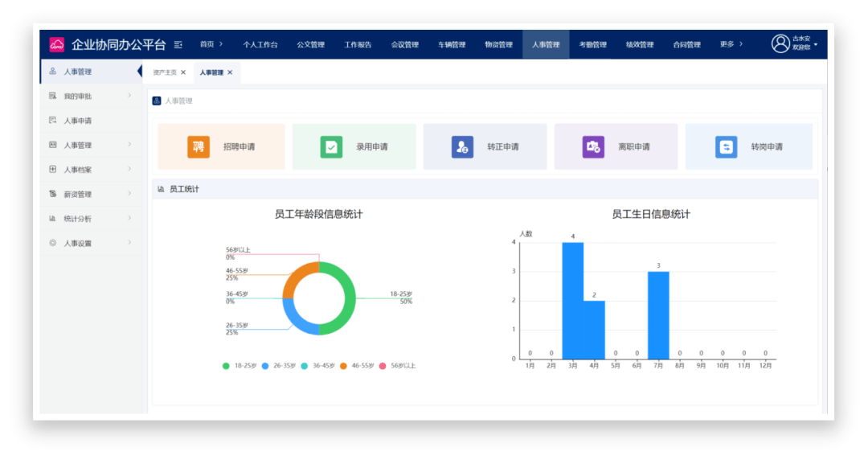Click the 人事档案 sidebar icon
Screen dimensions: 868x460
[x=52, y=169]
